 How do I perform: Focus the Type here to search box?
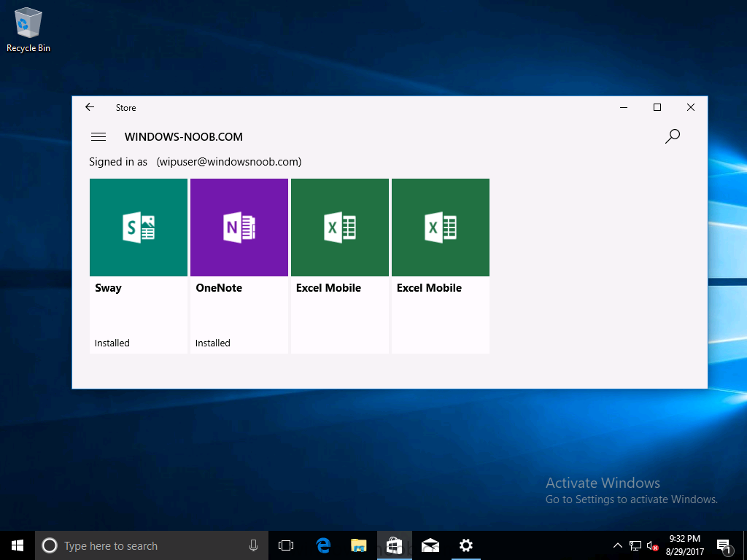click(152, 545)
